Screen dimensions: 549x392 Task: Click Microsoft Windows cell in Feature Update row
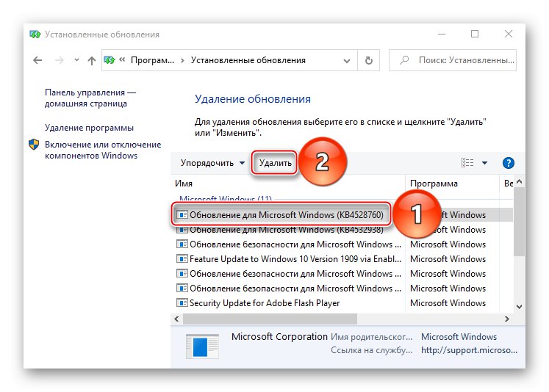click(448, 259)
